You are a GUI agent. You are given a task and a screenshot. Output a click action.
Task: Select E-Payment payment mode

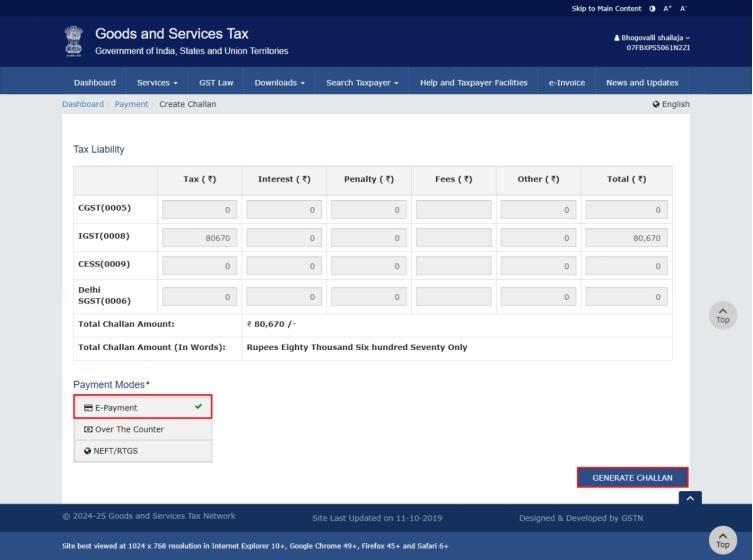[143, 407]
